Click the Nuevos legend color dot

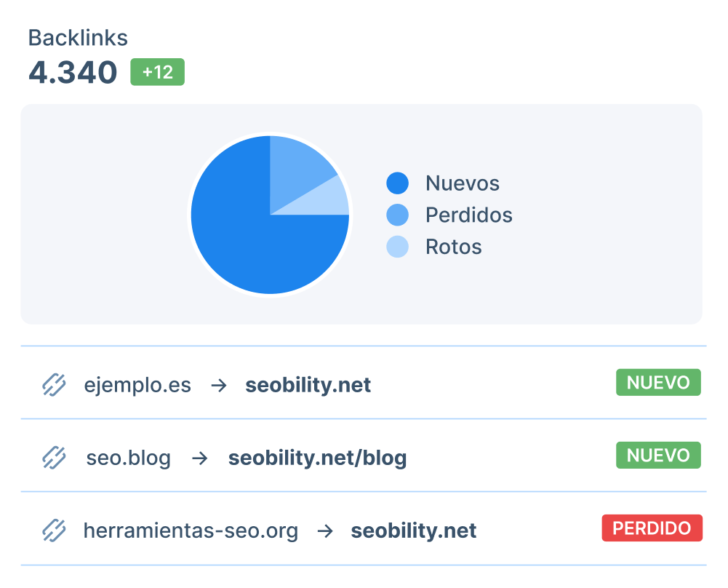pos(397,183)
